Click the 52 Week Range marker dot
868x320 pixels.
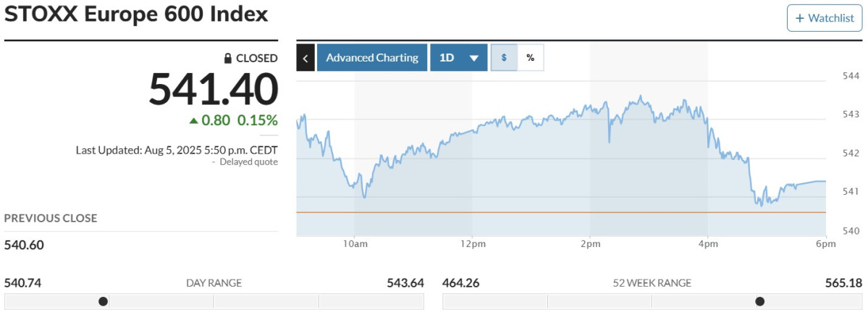pyautogui.click(x=759, y=301)
